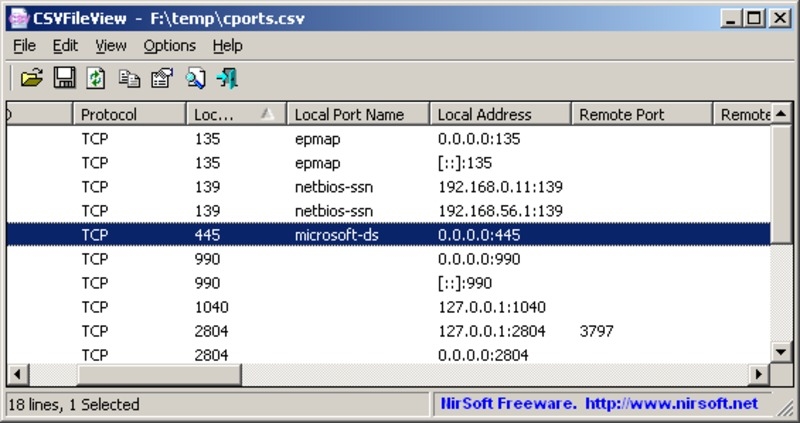Image resolution: width=800 pixels, height=423 pixels.
Task: Click the 445 local port cell
Action: [x=207, y=235]
